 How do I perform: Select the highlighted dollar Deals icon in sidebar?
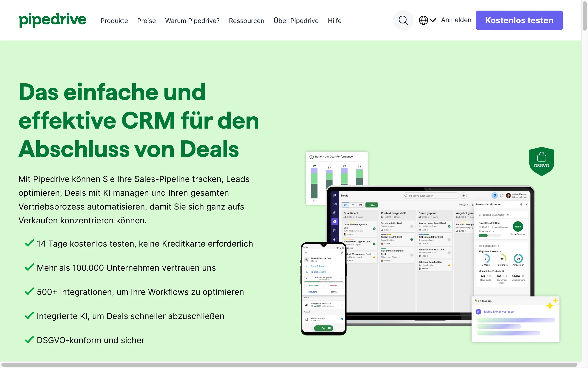tap(335, 222)
